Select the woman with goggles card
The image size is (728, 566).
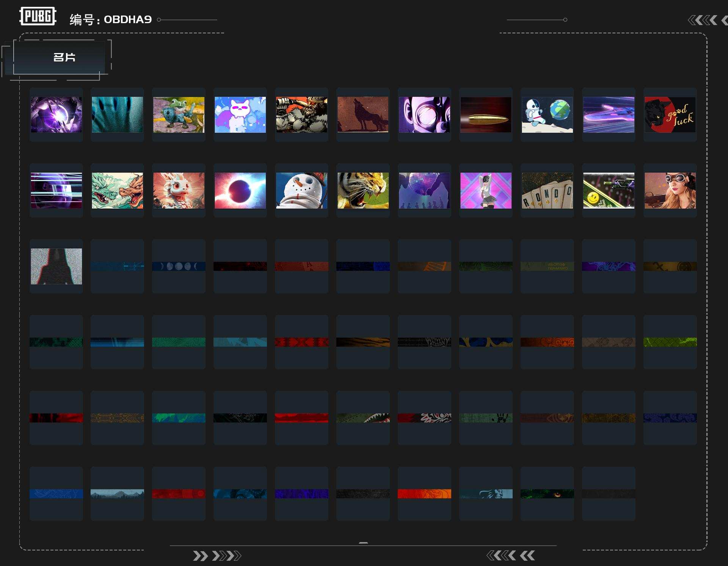[670, 190]
